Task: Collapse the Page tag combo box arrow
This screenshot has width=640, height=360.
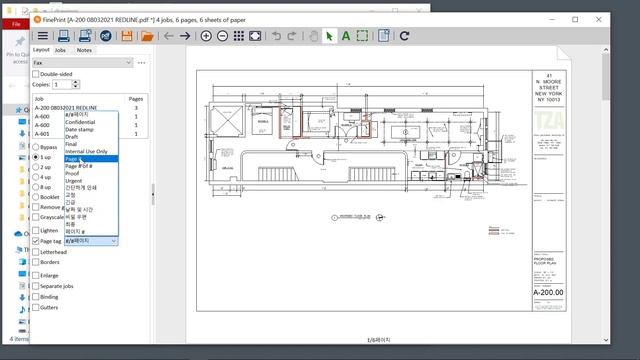Action: [x=113, y=241]
